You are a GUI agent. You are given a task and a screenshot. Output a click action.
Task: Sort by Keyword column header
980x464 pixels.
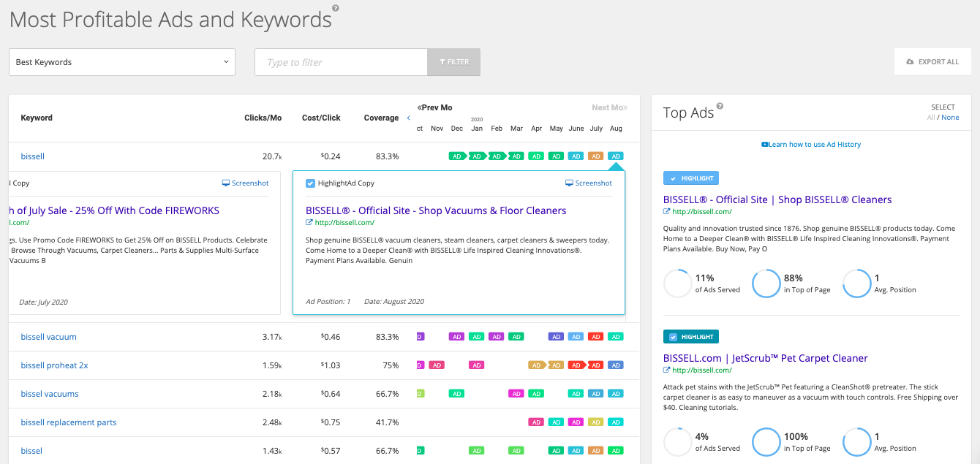[x=37, y=118]
